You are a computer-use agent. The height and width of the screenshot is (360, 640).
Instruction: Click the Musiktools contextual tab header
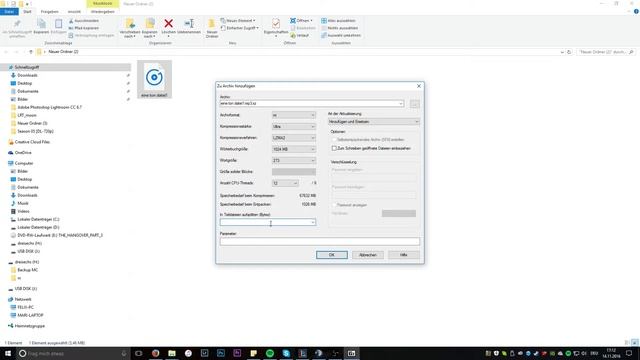102,4
